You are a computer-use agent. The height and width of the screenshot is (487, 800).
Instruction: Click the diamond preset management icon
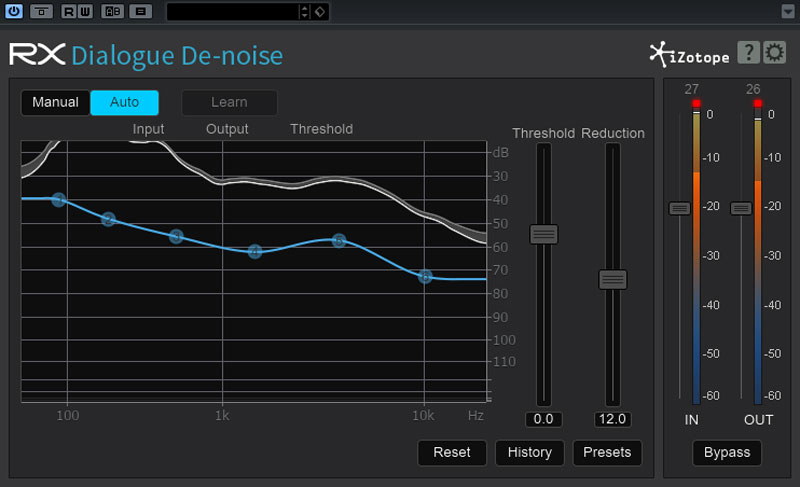coord(320,12)
